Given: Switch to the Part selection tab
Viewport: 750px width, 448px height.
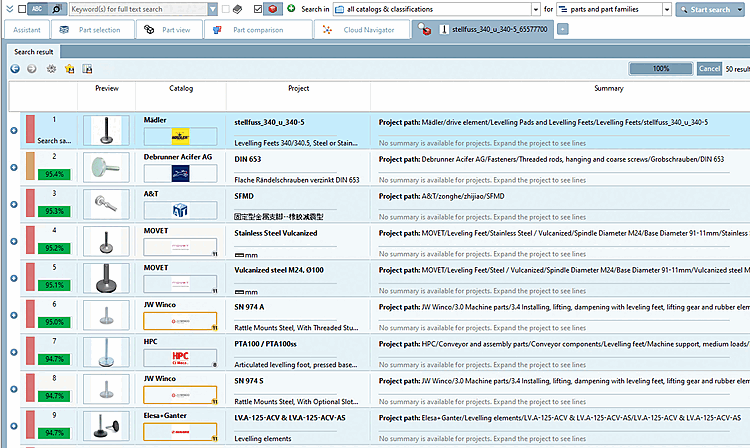Looking at the screenshot, I should click(91, 30).
